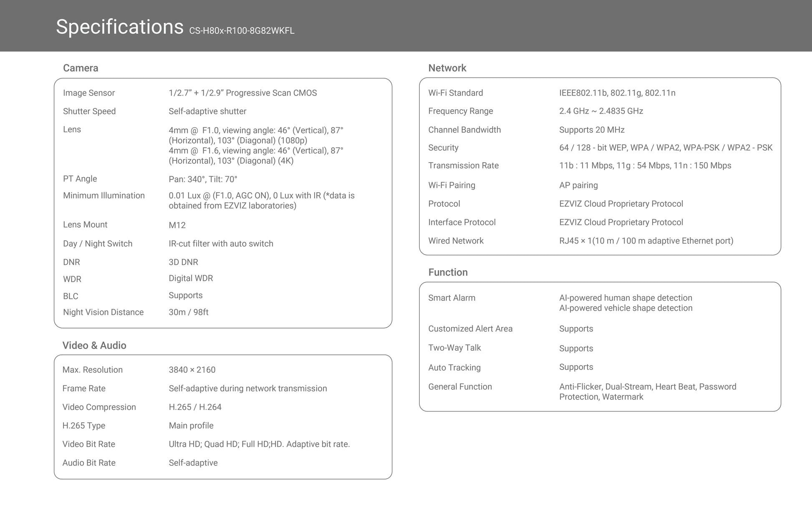Click the H.265 / H.264 compression value
The height and width of the screenshot is (507, 812).
pos(195,407)
